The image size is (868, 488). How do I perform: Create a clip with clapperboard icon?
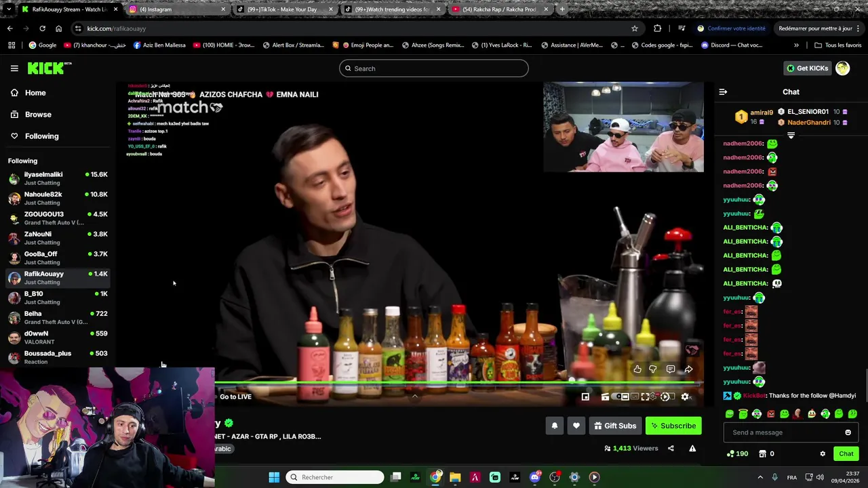point(605,397)
